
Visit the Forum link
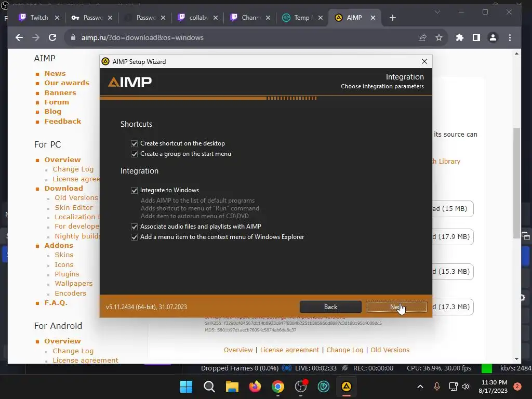(56, 102)
